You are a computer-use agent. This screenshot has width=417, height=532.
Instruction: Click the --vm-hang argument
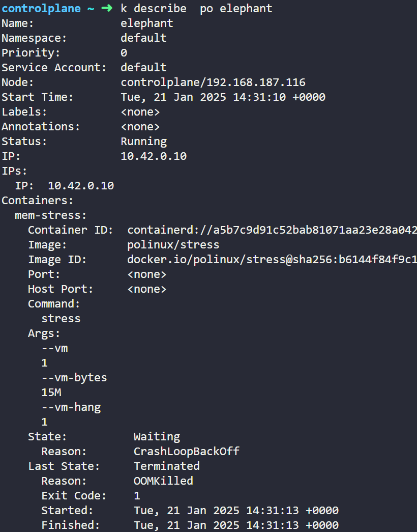tap(71, 407)
